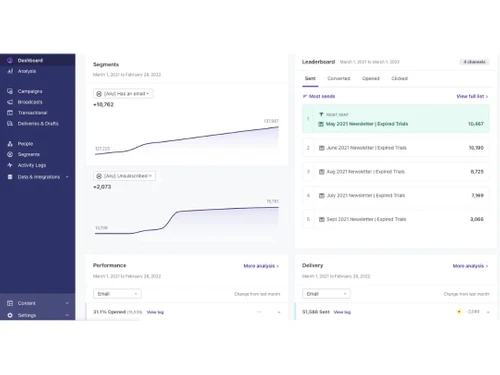Collapse the Sent row chevron in Delivery
Screen dimensions: 500x375
pos(488,312)
